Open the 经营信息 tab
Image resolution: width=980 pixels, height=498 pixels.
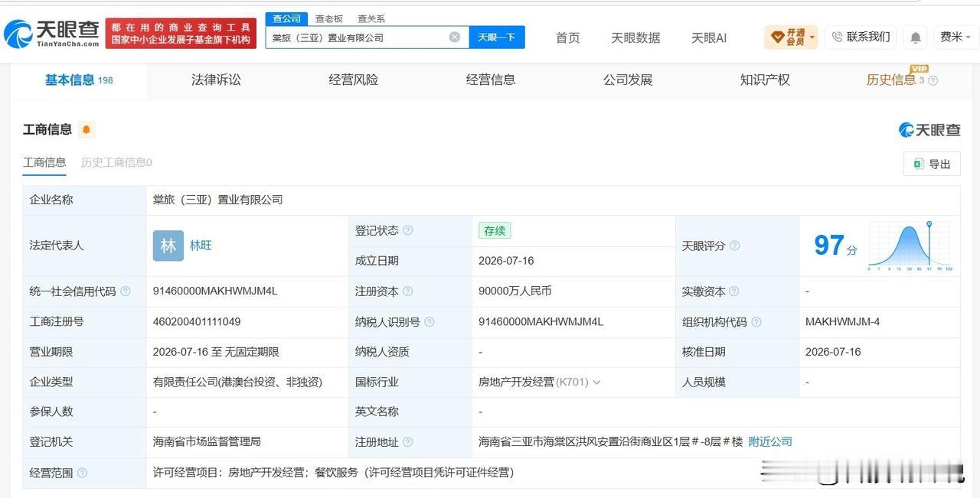point(490,80)
